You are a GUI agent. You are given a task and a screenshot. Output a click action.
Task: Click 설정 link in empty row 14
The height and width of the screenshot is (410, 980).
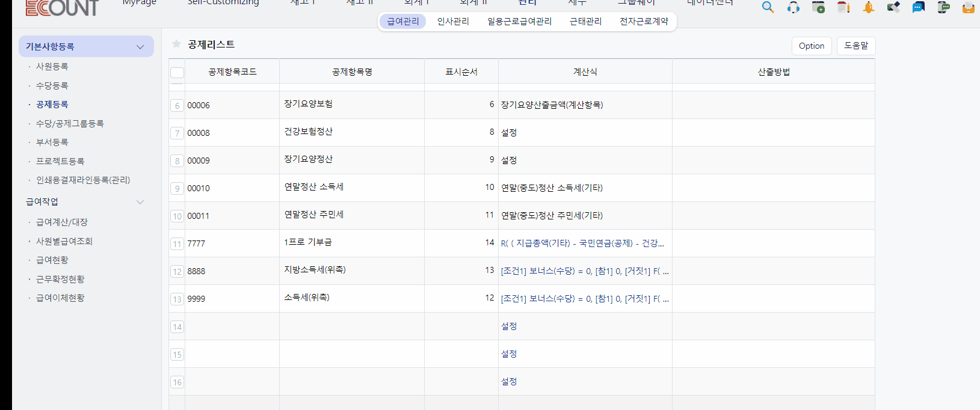click(x=509, y=326)
